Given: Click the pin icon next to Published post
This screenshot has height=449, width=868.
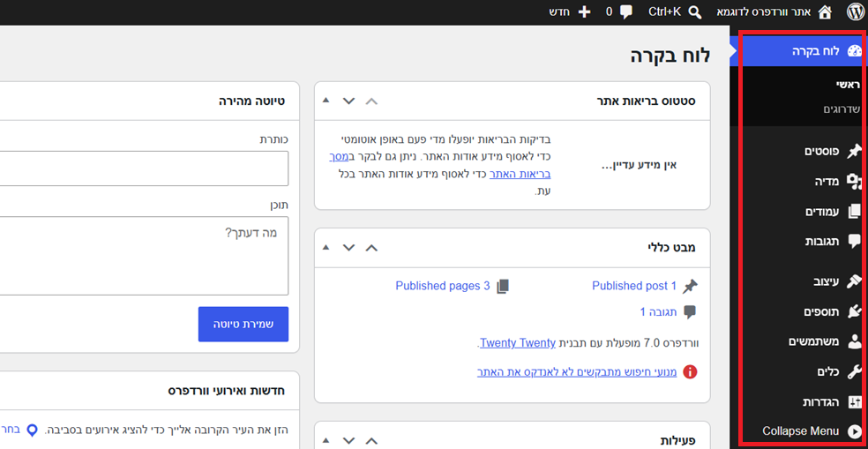Looking at the screenshot, I should pos(690,286).
